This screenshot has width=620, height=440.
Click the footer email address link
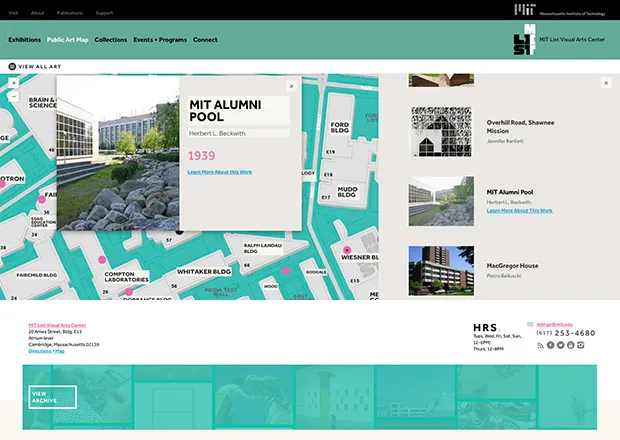[554, 325]
